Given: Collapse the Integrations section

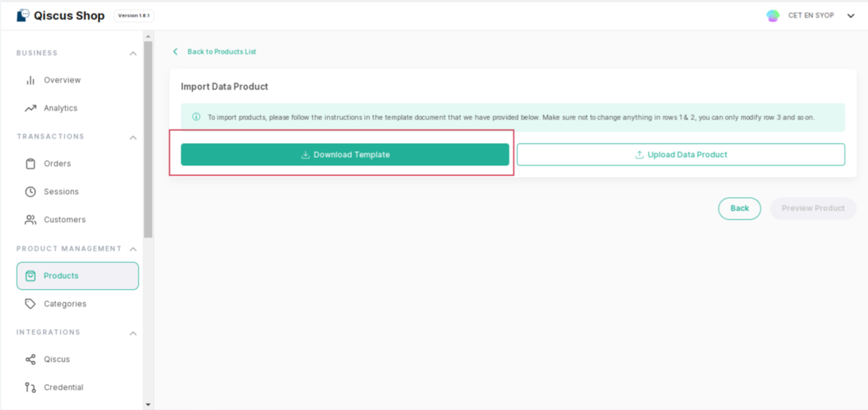Looking at the screenshot, I should [x=133, y=333].
